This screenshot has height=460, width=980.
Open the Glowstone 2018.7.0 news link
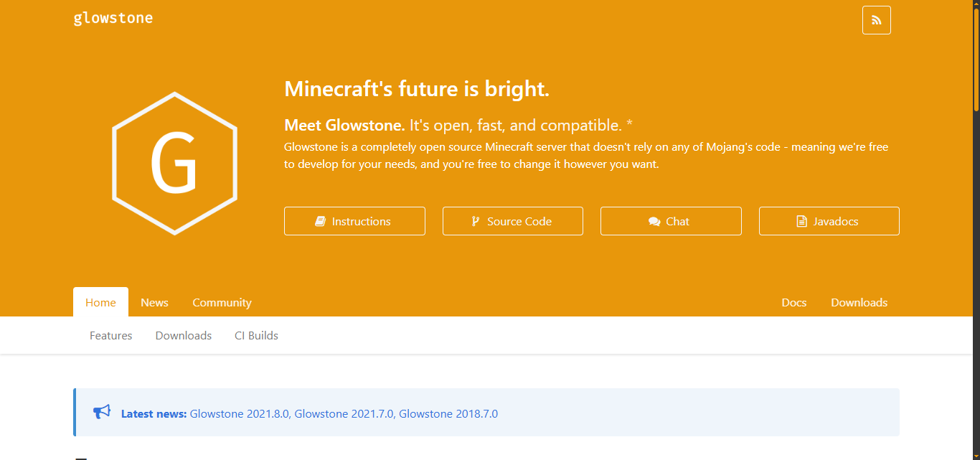448,413
